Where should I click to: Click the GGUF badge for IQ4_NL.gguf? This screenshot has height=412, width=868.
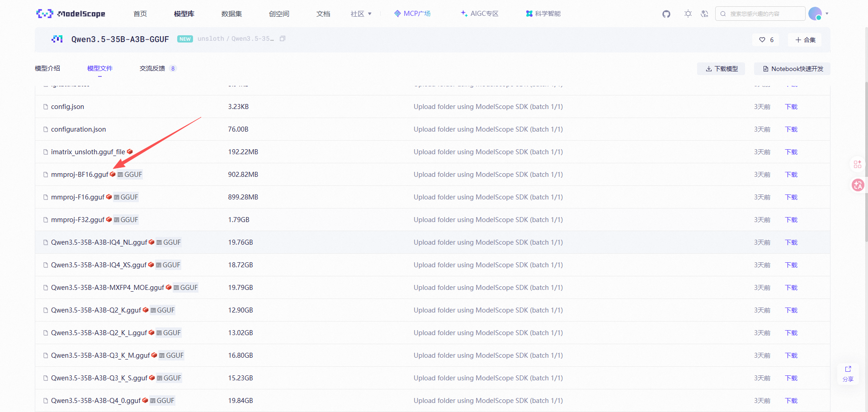point(169,242)
